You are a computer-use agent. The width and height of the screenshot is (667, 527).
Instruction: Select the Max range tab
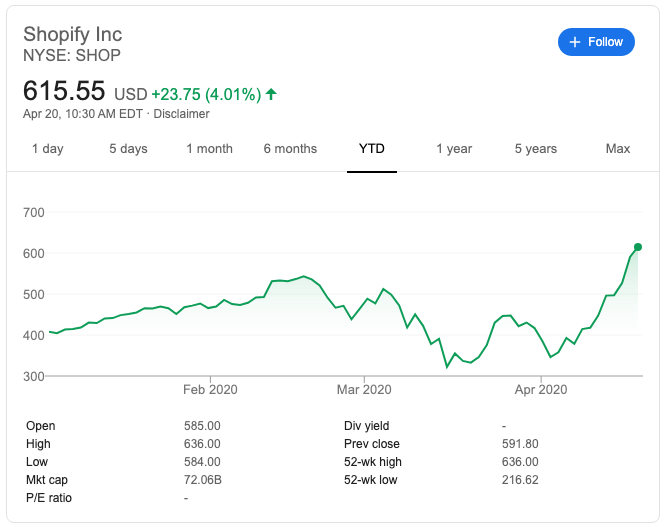click(x=618, y=149)
